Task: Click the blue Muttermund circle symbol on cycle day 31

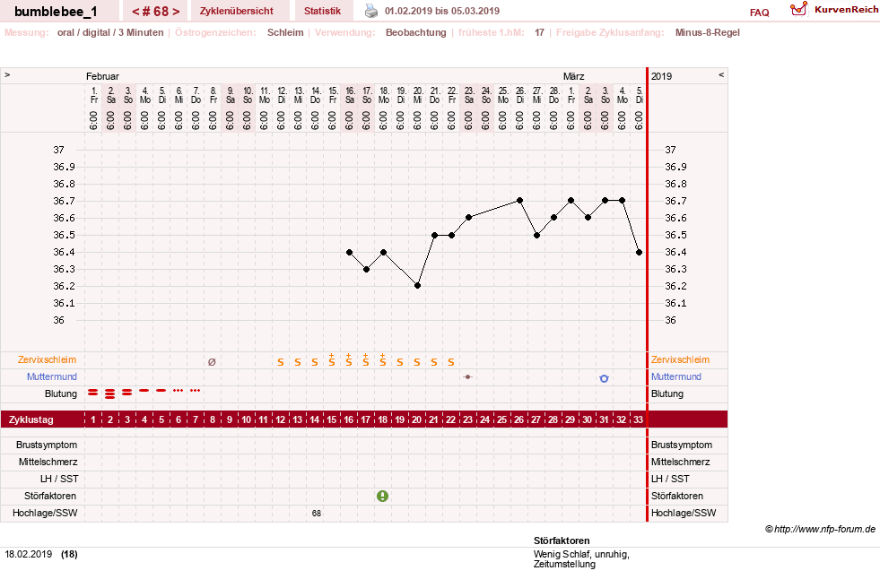Action: [x=604, y=378]
